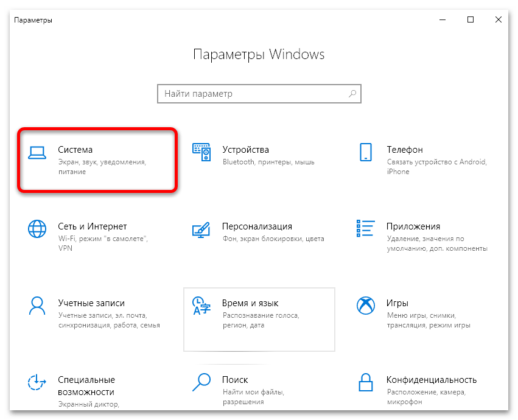Click the Устройства keyboard and speaker icon

pyautogui.click(x=201, y=152)
